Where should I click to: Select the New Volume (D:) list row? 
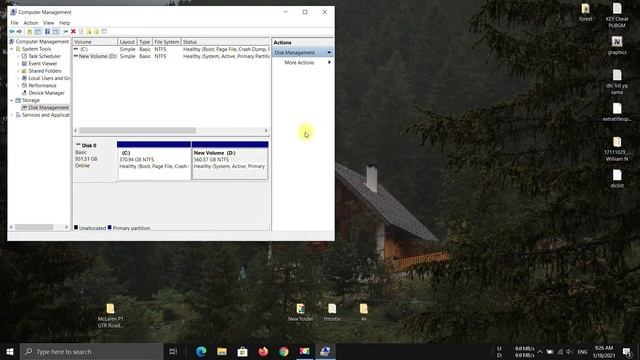pos(171,56)
